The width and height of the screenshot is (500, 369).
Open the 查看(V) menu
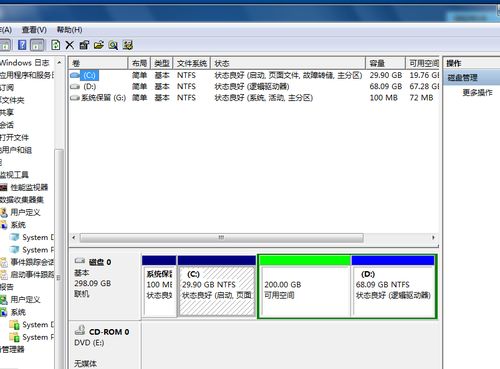coord(34,30)
